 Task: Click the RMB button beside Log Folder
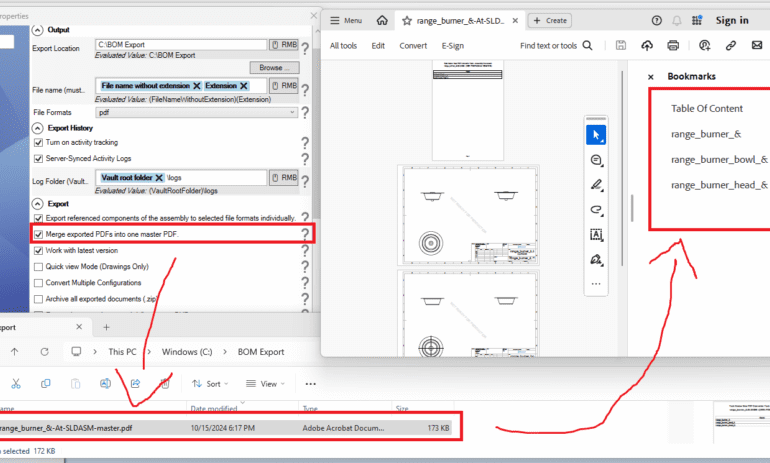coord(284,177)
